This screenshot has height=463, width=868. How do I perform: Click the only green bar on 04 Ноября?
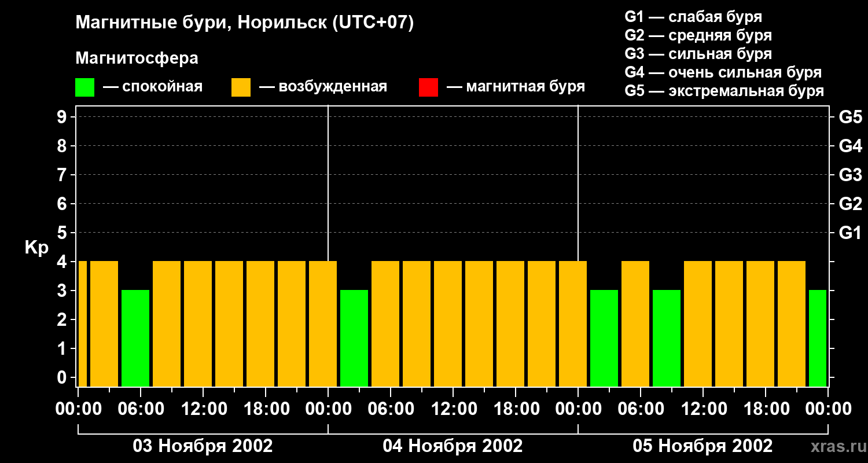coord(354,338)
